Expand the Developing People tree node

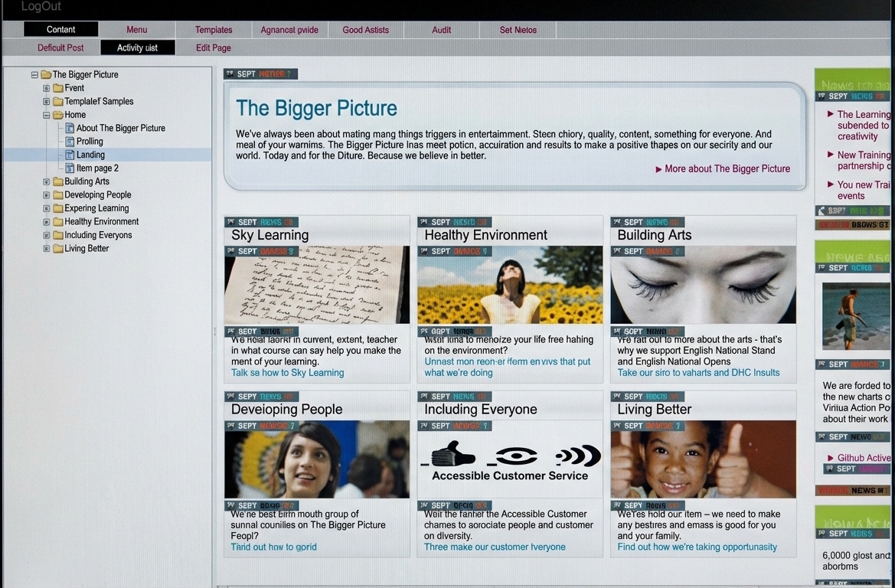point(47,195)
